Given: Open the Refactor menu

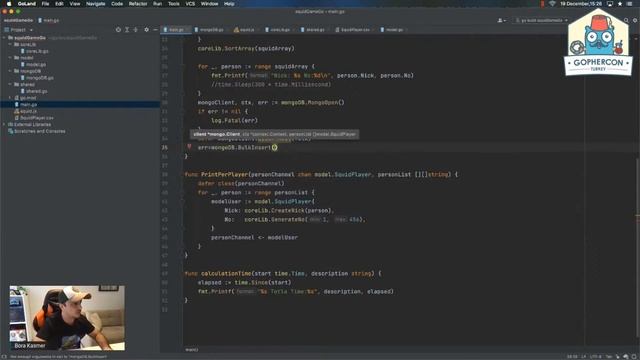Looking at the screenshot, I should (x=138, y=4).
